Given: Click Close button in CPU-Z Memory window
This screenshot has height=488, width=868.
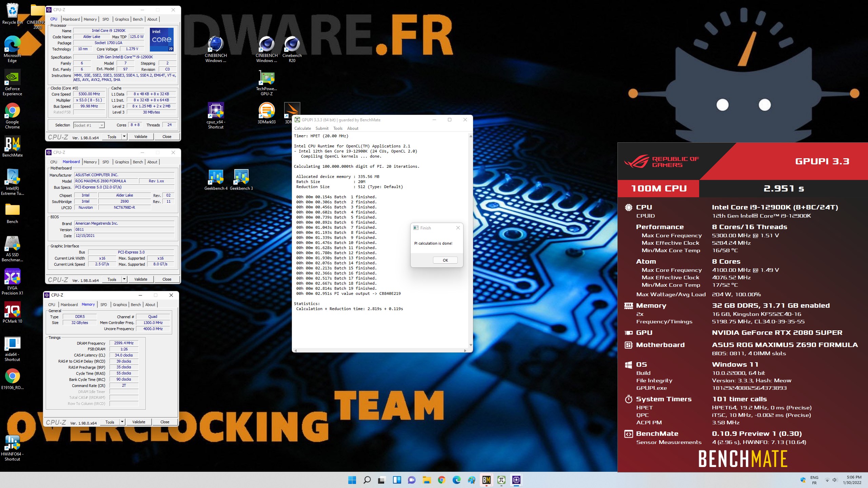Looking at the screenshot, I should [165, 422].
